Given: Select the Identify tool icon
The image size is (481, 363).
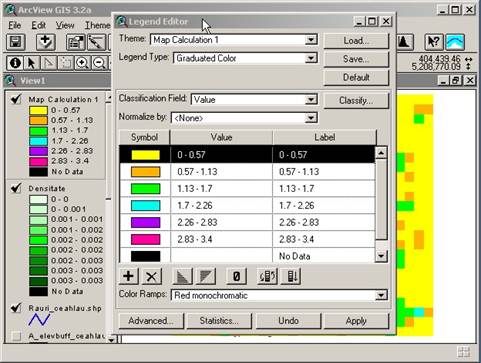Looking at the screenshot, I should [15, 63].
